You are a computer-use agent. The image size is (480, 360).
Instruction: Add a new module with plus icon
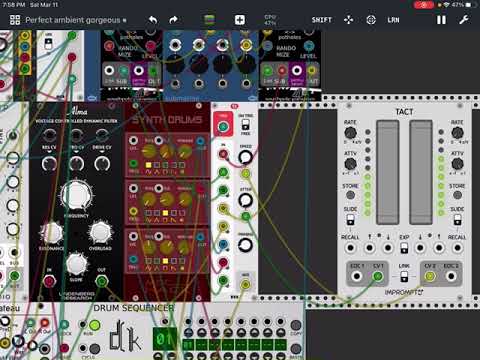tap(240, 20)
